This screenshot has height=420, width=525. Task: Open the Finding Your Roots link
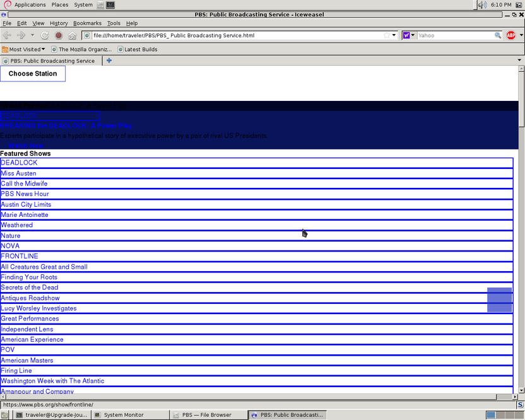tap(256, 277)
